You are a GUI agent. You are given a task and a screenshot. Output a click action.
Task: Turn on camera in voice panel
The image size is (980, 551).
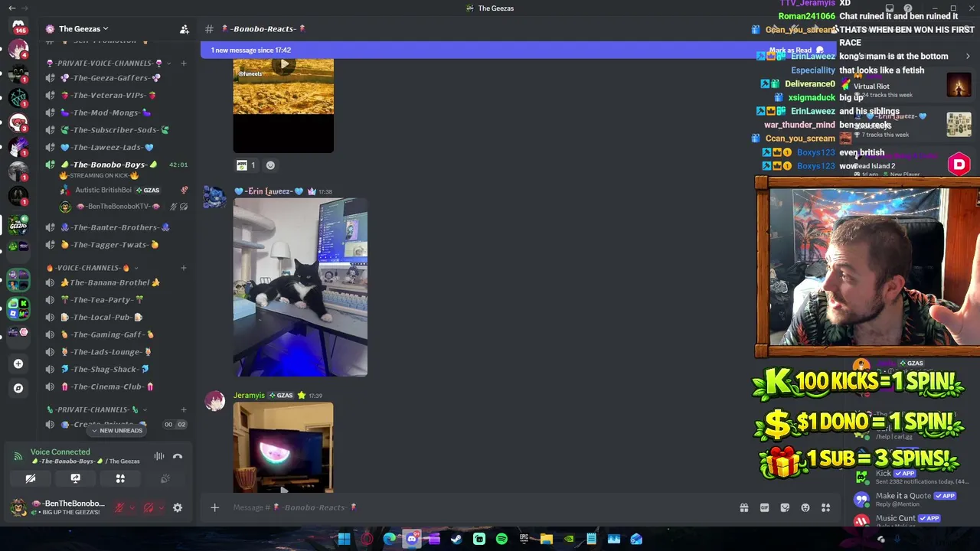click(x=31, y=478)
